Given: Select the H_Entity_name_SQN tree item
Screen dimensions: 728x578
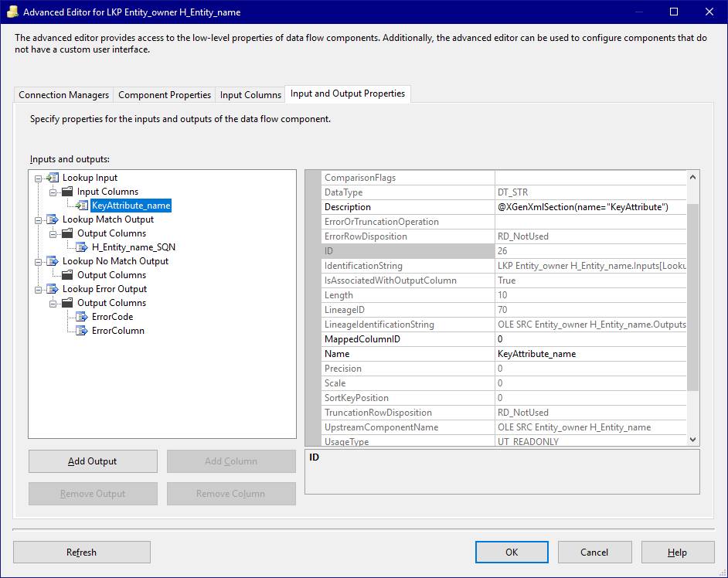Looking at the screenshot, I should tap(134, 247).
